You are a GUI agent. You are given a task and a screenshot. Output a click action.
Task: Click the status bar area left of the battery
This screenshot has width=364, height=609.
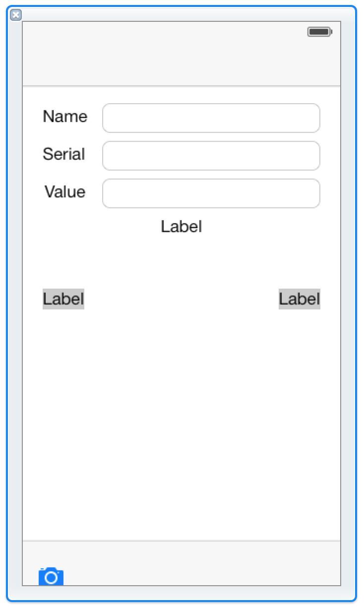[164, 32]
